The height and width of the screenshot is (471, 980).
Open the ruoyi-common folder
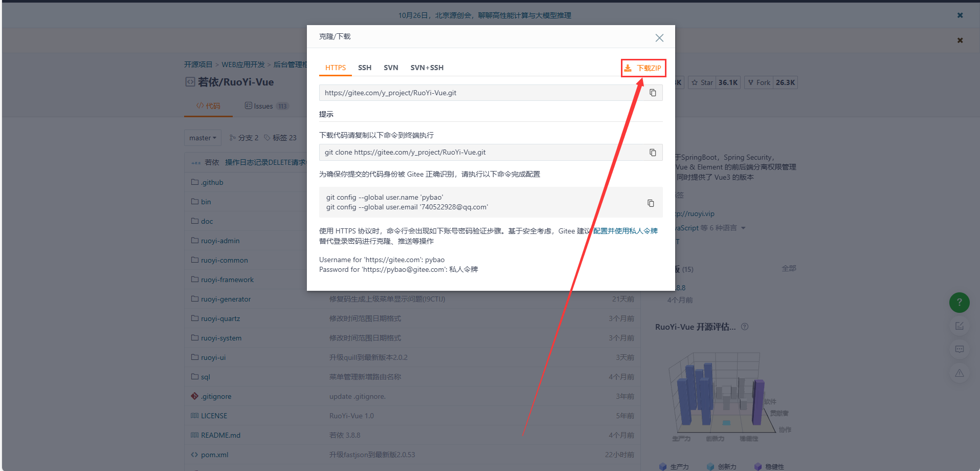click(x=224, y=260)
